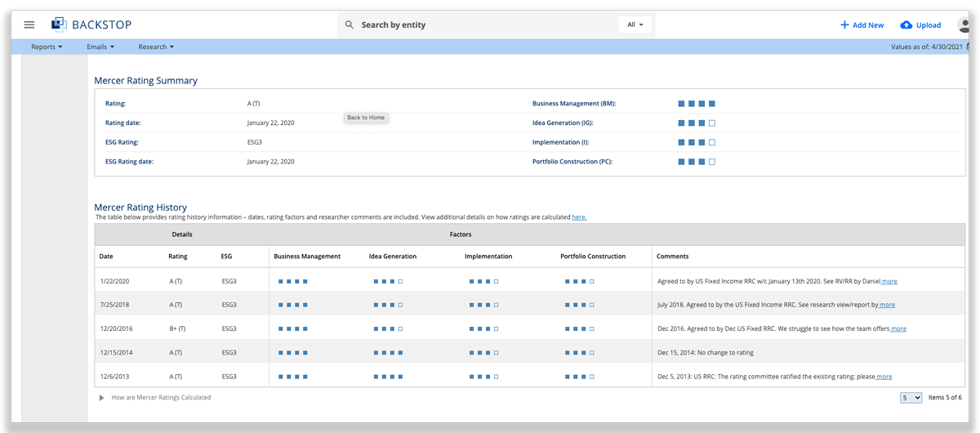Viewport: 980px width, 433px height.
Task: Click the Implementation squares in 7/25/2018 row
Action: pos(483,305)
